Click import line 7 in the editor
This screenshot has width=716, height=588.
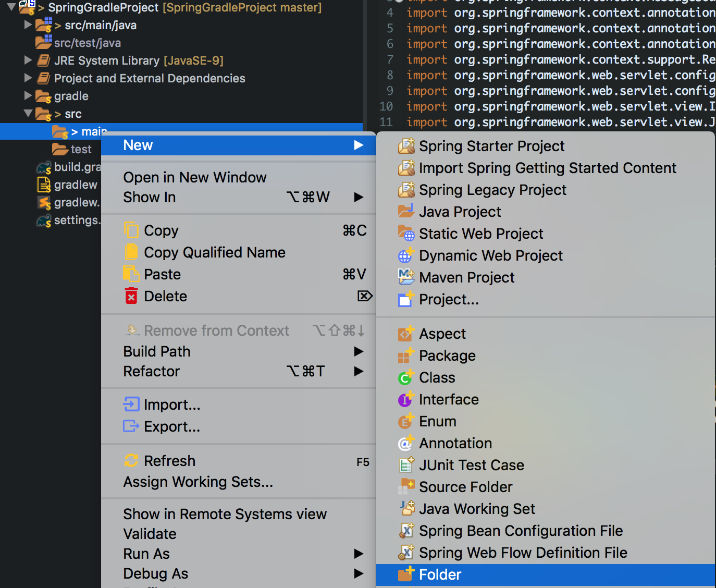(558, 59)
